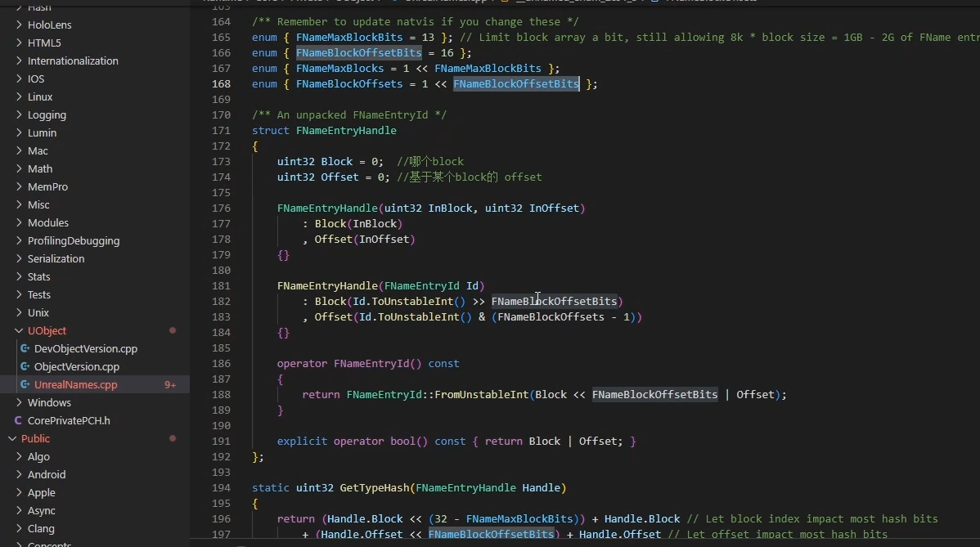Click the C++ icon beside DevObjectVersion.cpp
Image resolution: width=980 pixels, height=547 pixels.
click(25, 349)
